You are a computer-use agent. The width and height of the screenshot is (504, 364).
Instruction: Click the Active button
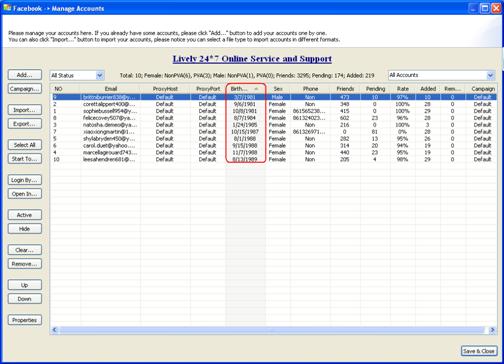click(25, 215)
